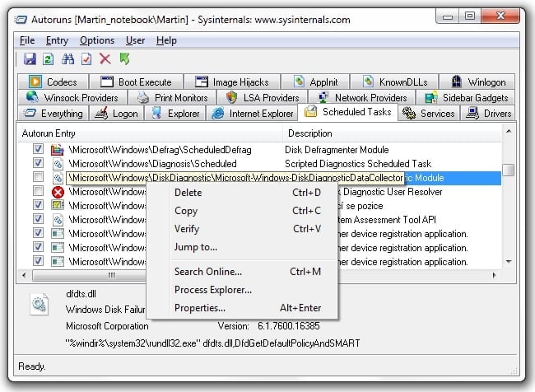This screenshot has width=535, height=392.
Task: Click the Find binoculars icon
Action: (67, 59)
